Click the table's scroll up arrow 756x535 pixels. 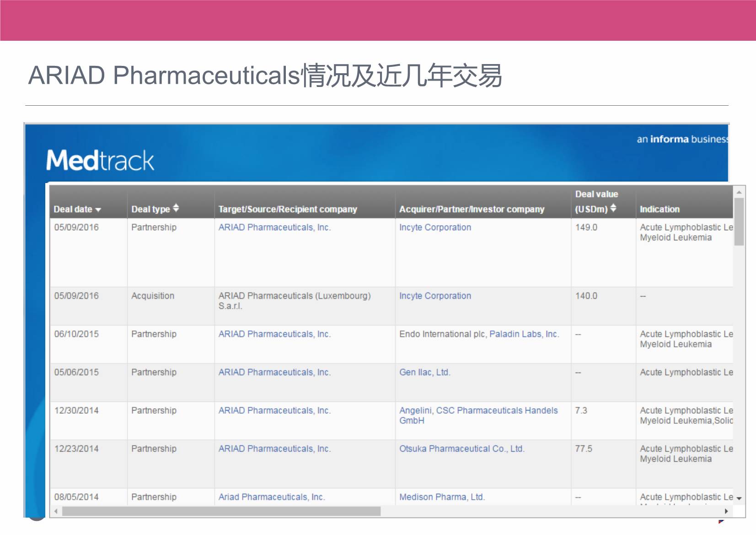(x=739, y=192)
